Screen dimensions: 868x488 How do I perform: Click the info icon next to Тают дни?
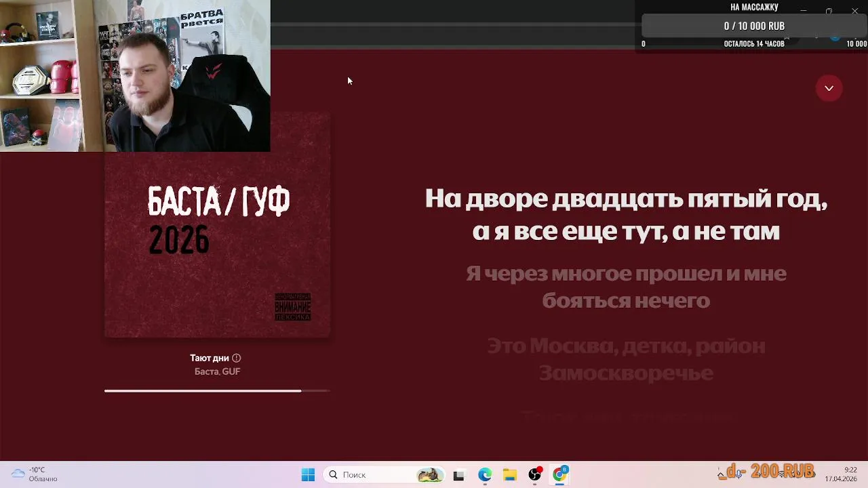pyautogui.click(x=236, y=358)
